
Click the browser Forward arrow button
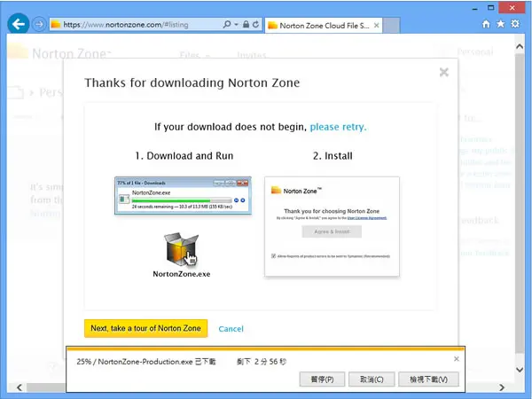(39, 25)
